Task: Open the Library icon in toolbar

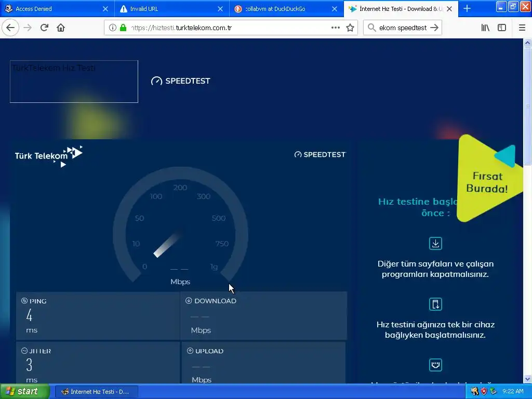Action: 485,28
